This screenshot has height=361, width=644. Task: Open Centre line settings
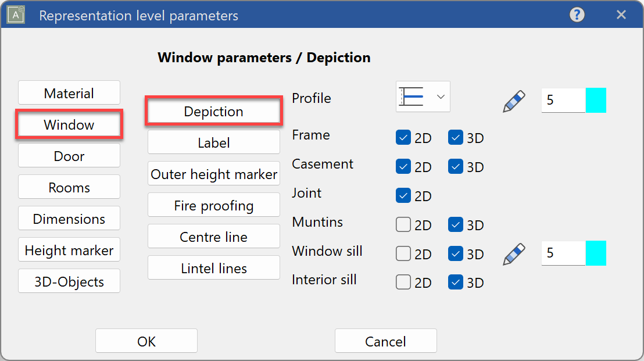pos(213,236)
